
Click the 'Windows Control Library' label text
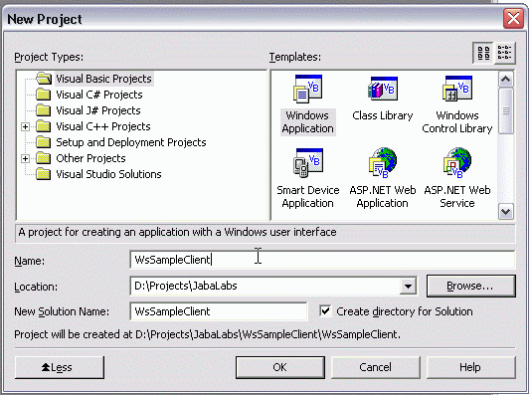click(457, 122)
